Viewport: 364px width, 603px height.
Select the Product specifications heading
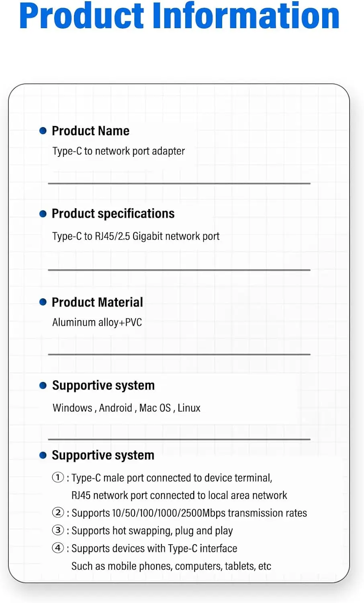click(x=113, y=214)
